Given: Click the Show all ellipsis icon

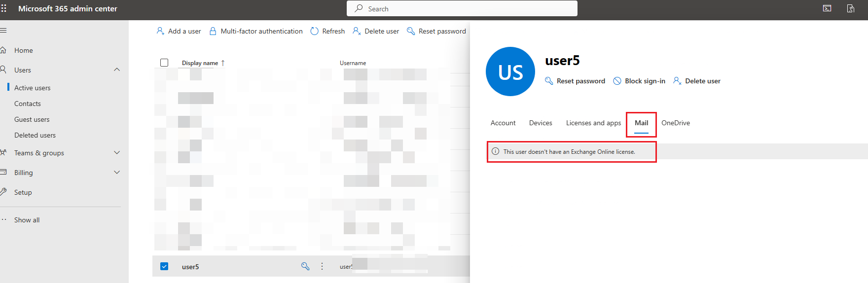Looking at the screenshot, I should click(x=3, y=220).
